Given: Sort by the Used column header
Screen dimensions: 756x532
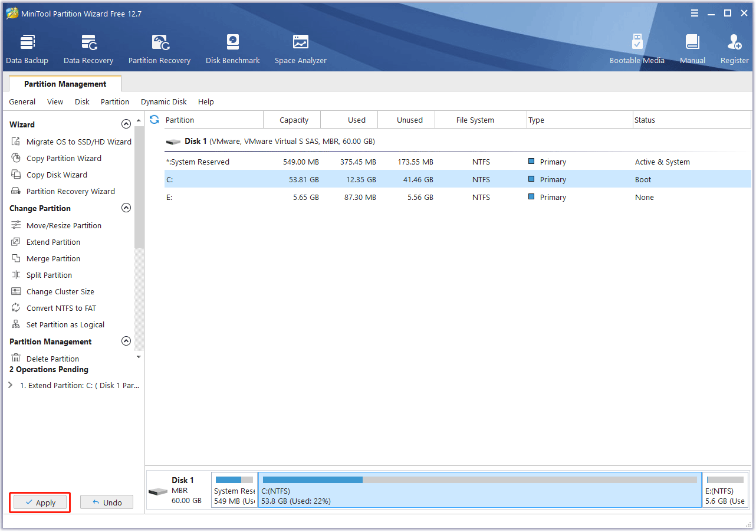Looking at the screenshot, I should coord(349,120).
